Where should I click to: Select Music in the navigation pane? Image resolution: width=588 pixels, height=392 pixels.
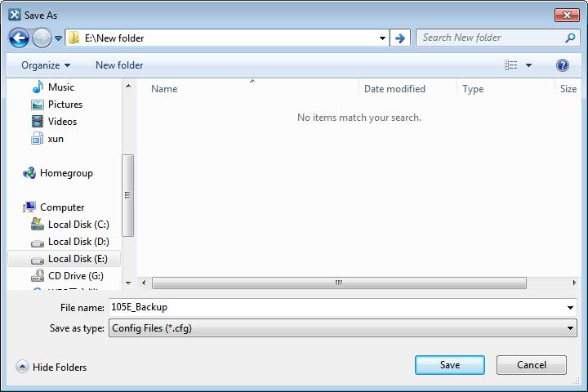click(x=60, y=87)
